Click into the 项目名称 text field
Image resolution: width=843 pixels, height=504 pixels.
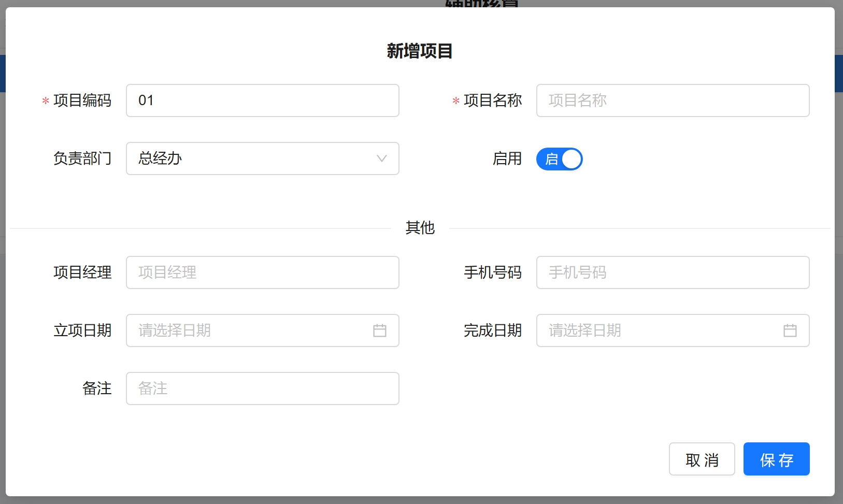pyautogui.click(x=673, y=100)
